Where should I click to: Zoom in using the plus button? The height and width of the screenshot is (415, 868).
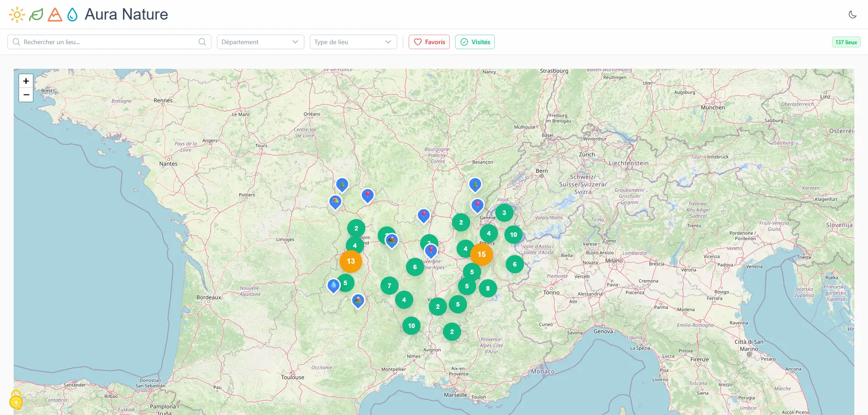point(26,81)
